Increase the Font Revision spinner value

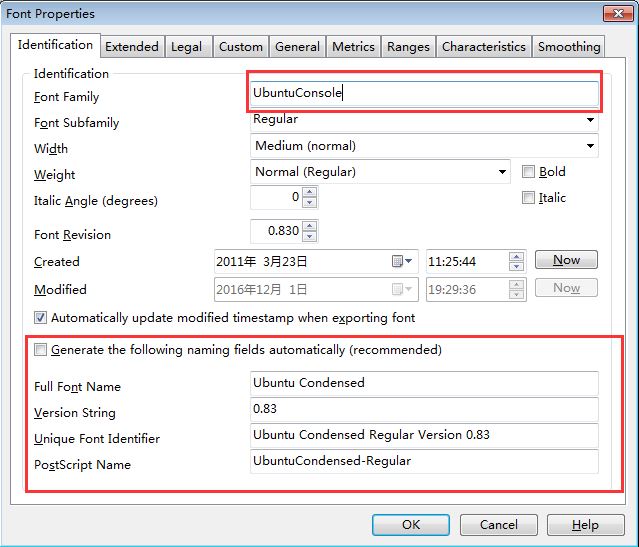309,226
